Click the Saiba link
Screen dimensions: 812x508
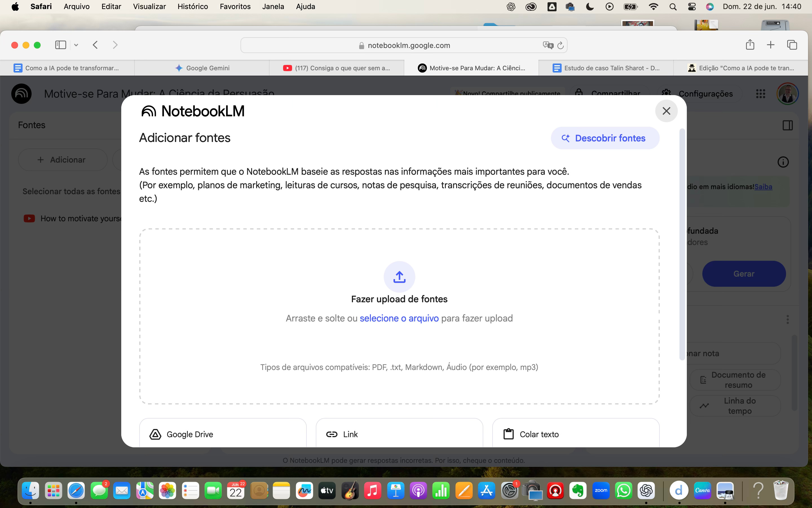pyautogui.click(x=763, y=187)
